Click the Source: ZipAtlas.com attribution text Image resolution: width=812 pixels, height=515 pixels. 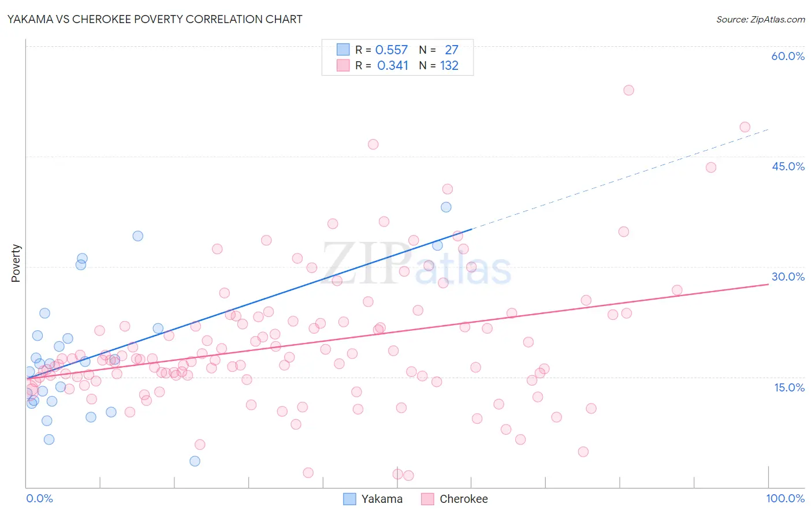point(761,19)
